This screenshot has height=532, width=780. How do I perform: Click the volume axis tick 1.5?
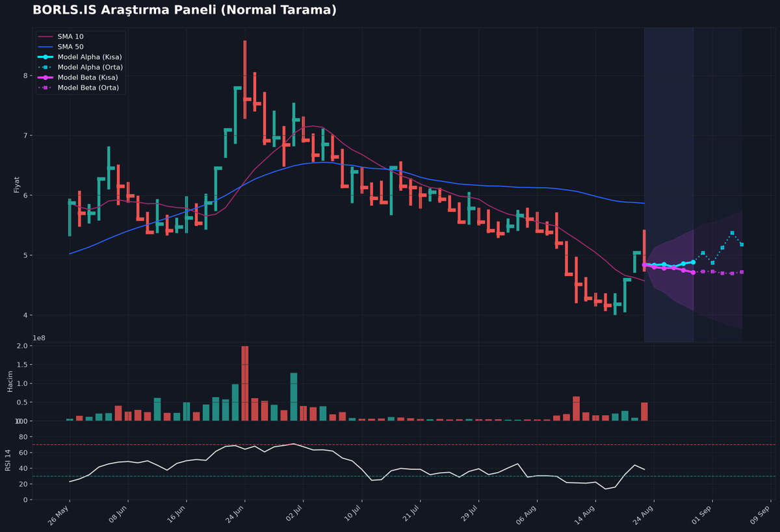pyautogui.click(x=23, y=364)
